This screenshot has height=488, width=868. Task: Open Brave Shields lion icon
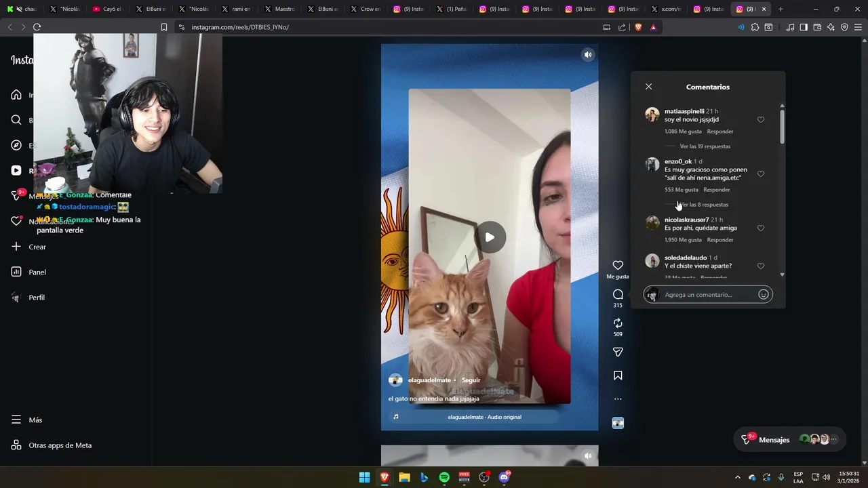(638, 27)
